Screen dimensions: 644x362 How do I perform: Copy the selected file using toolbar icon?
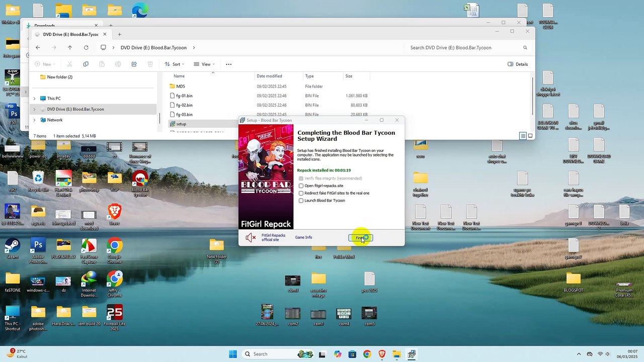pos(86,64)
